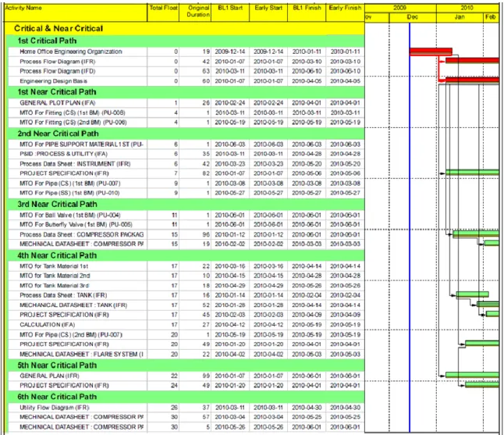Select the Original Duration column header
Image resolution: width=504 pixels, height=435 pixels.
(x=195, y=12)
